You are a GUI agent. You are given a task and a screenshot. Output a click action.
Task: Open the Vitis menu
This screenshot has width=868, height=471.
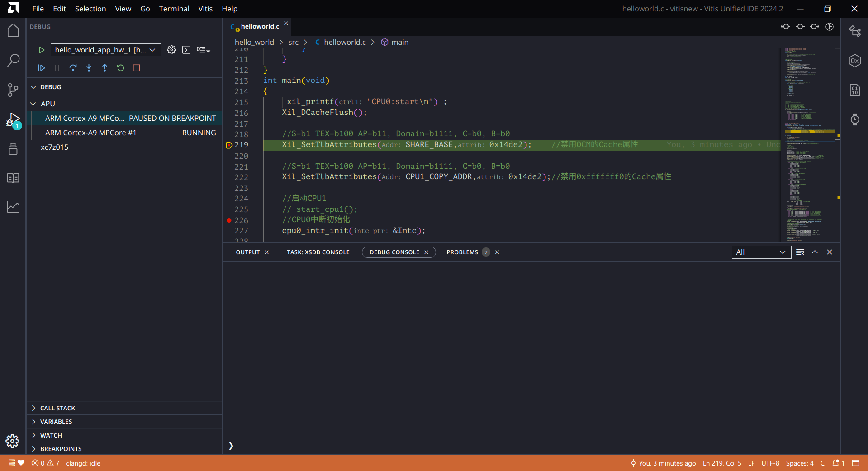point(205,9)
